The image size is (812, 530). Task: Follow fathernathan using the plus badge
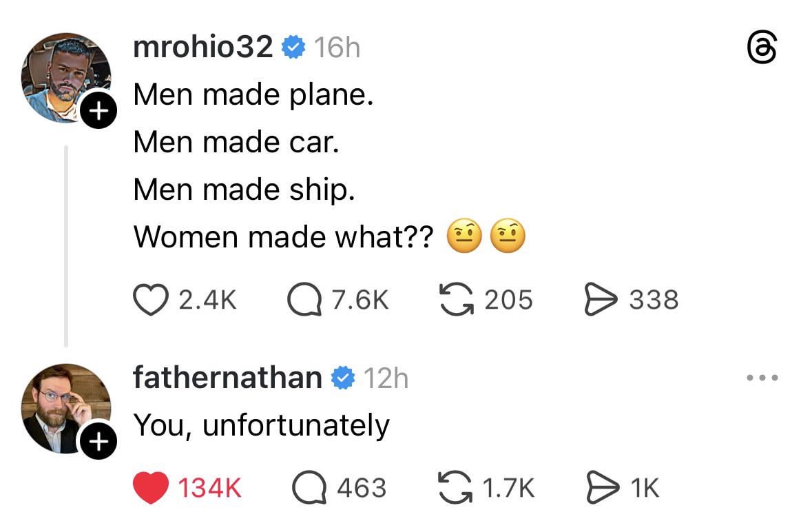[98, 440]
